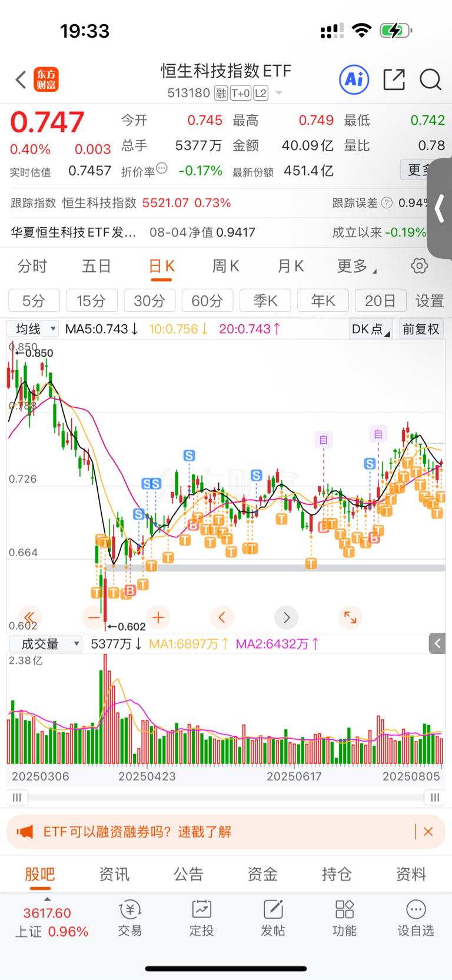Select the 5分 period button
The width and height of the screenshot is (452, 980).
point(34,301)
